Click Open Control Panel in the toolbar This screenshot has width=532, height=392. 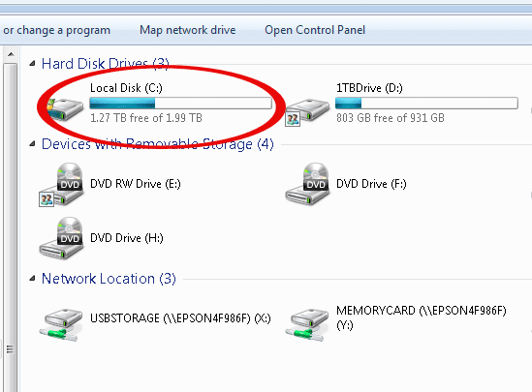pyautogui.click(x=315, y=30)
